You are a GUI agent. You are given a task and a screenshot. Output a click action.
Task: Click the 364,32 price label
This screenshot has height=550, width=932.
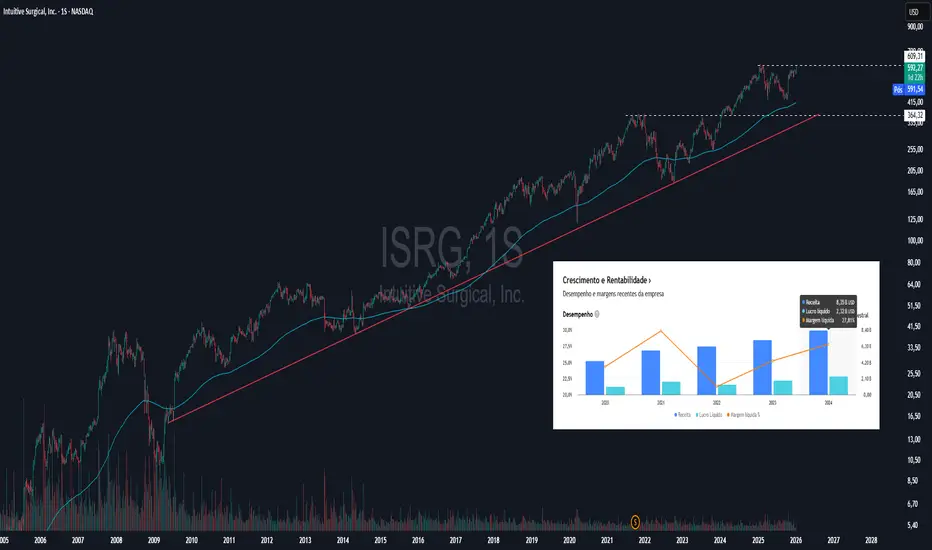click(915, 115)
